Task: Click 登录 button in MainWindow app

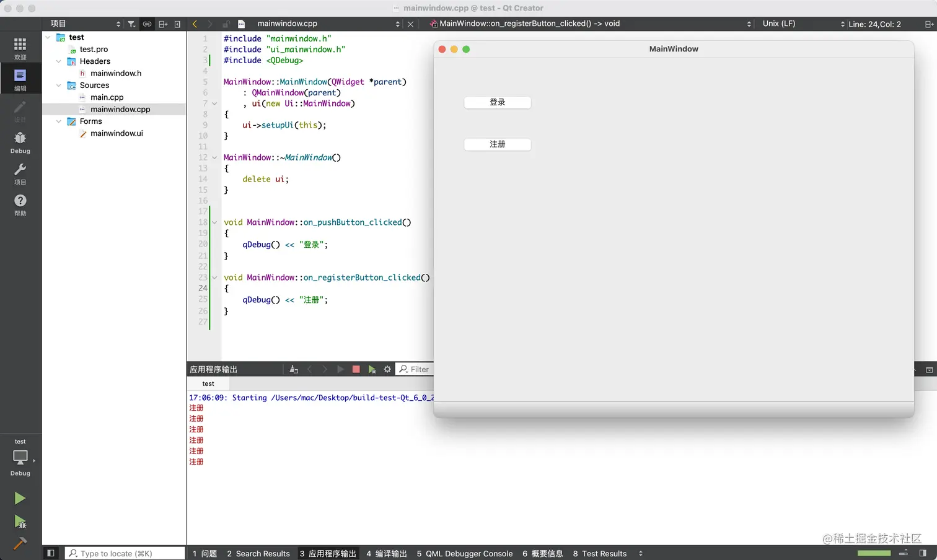Action: pyautogui.click(x=498, y=102)
